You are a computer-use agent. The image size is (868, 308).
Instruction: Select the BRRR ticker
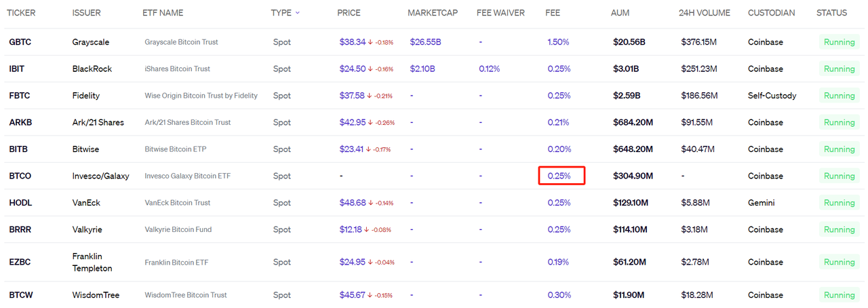point(20,229)
